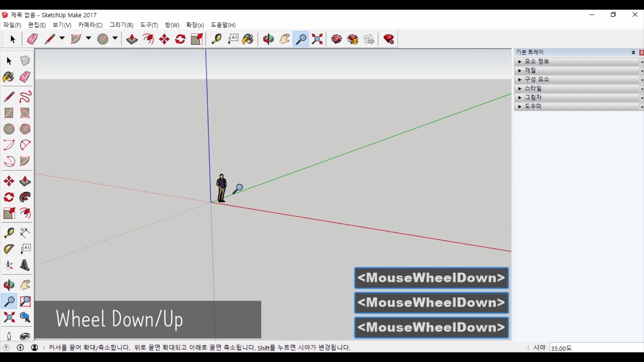Open the 그리기(R) menu
This screenshot has height=362, width=644.
pyautogui.click(x=121, y=25)
